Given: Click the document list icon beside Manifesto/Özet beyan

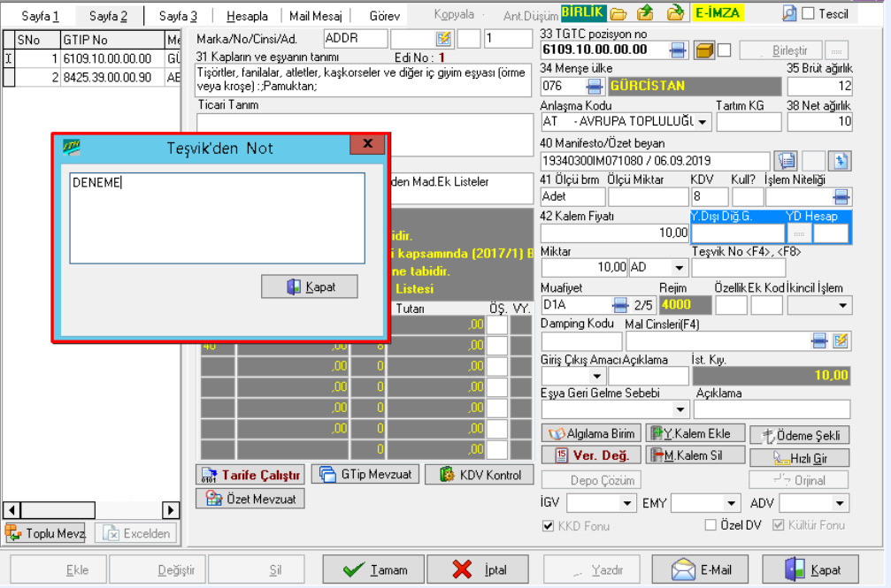Looking at the screenshot, I should coord(784,161).
